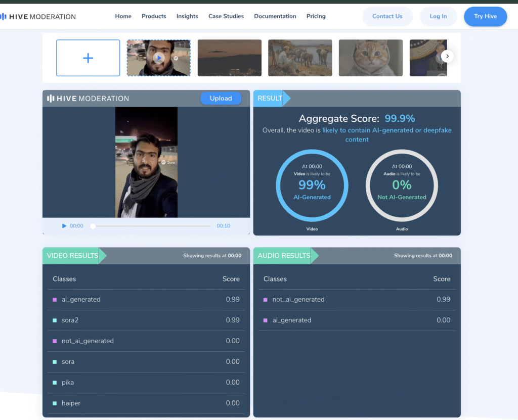Click the Upload button
Image resolution: width=518 pixels, height=420 pixels.
click(x=221, y=99)
